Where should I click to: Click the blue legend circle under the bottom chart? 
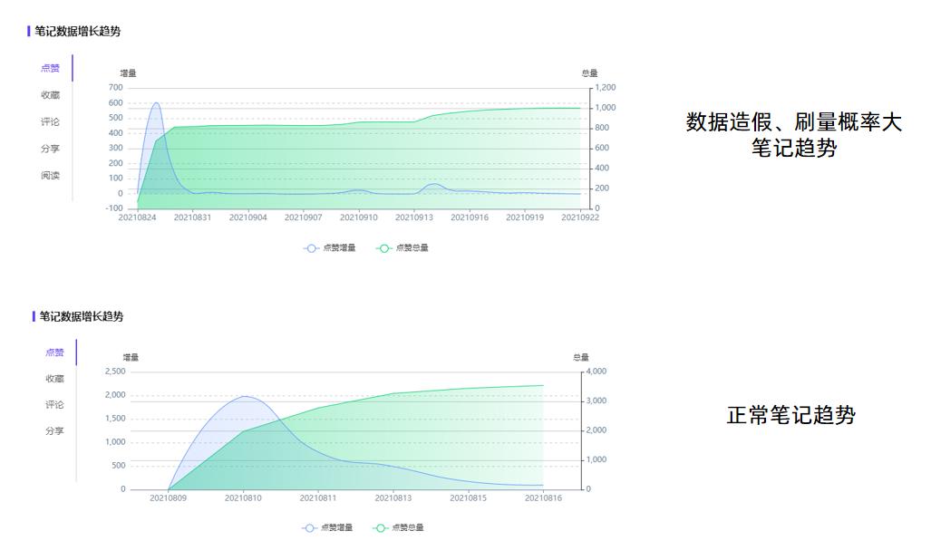coord(308,527)
